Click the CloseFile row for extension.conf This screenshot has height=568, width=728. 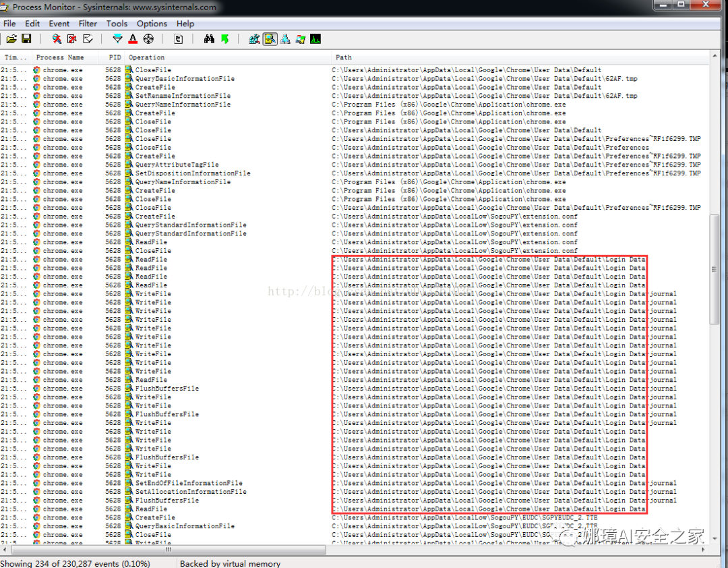pyautogui.click(x=355, y=250)
